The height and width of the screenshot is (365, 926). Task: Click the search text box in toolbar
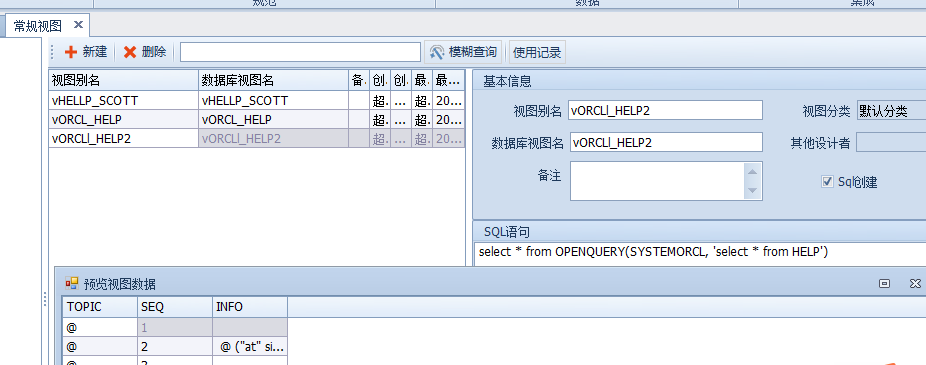click(x=301, y=53)
